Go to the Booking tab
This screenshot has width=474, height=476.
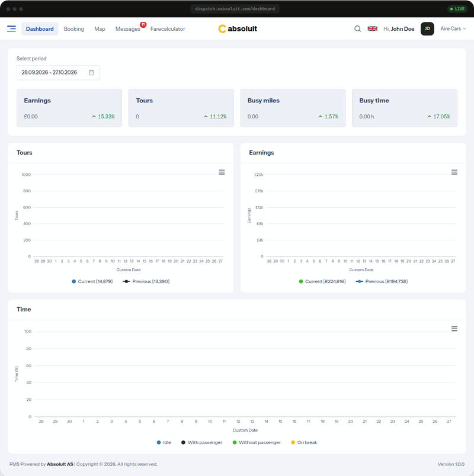coord(74,29)
